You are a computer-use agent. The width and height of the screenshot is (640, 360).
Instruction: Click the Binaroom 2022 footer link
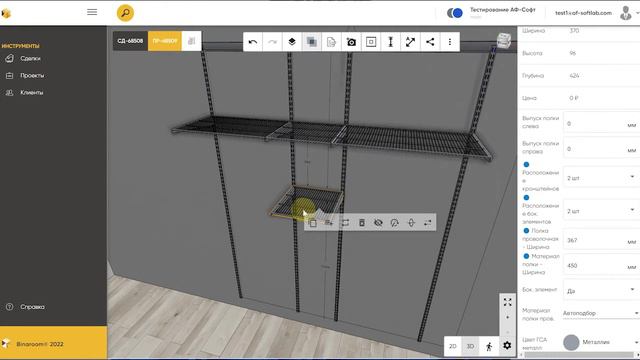pos(40,344)
